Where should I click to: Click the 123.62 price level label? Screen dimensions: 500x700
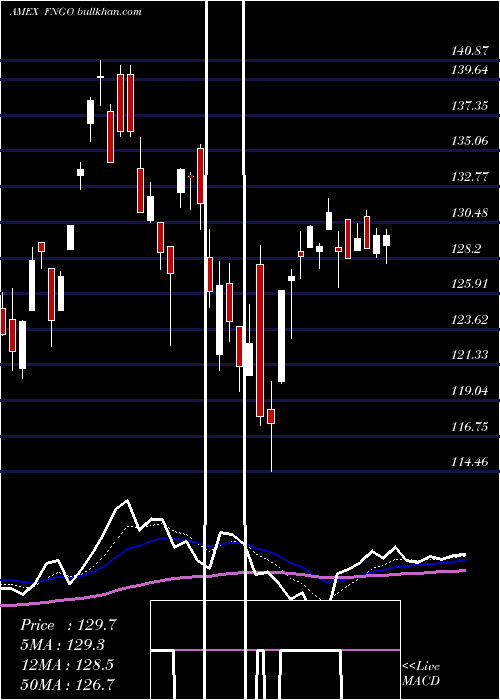[470, 320]
